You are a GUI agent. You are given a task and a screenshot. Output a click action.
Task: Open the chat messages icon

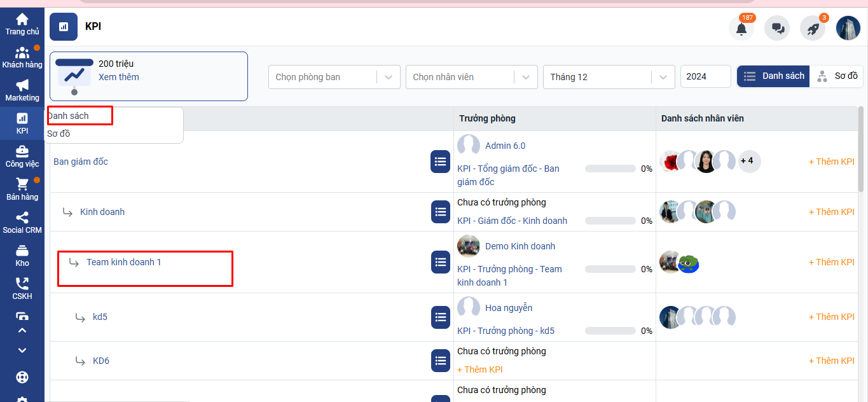tap(776, 29)
